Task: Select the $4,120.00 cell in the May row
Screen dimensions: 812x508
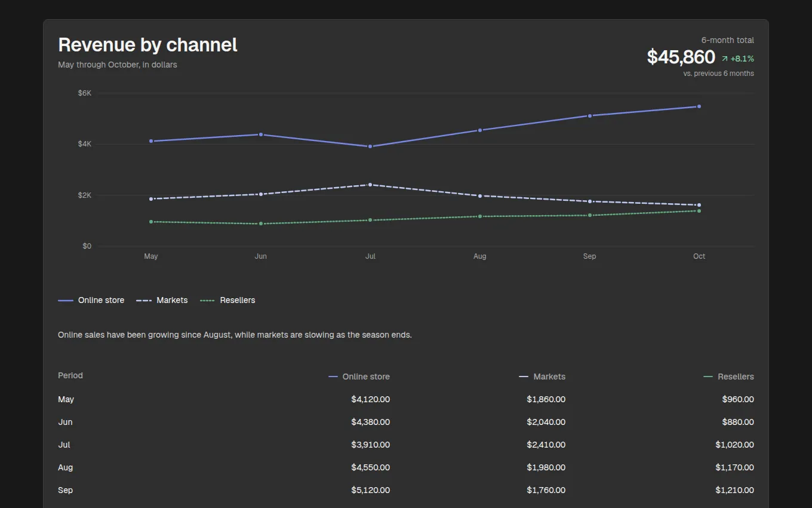Action: click(x=370, y=399)
